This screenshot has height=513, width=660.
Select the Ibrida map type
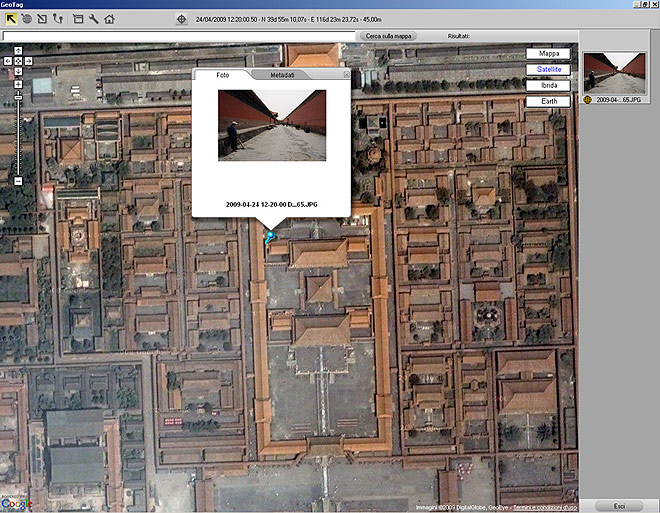tap(548, 85)
